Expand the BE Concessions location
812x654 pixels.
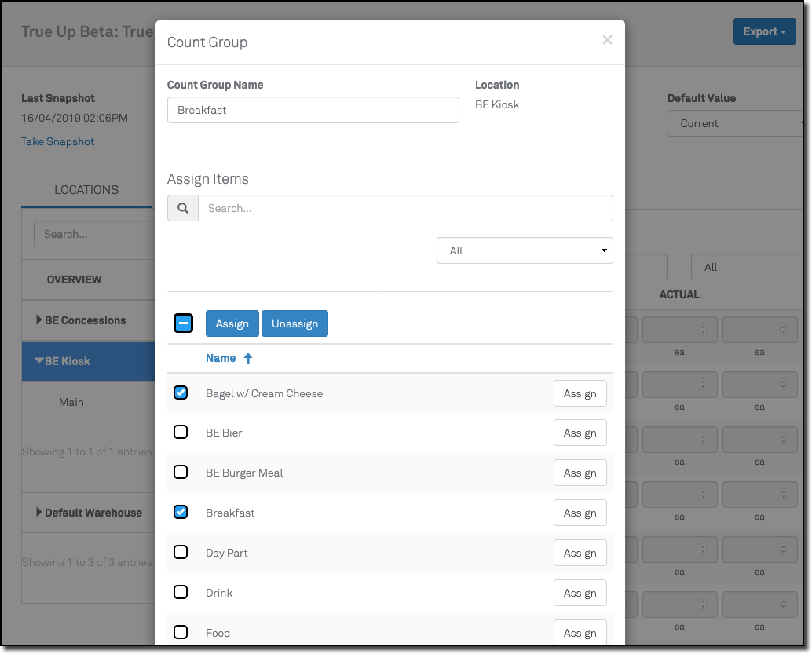coord(40,320)
